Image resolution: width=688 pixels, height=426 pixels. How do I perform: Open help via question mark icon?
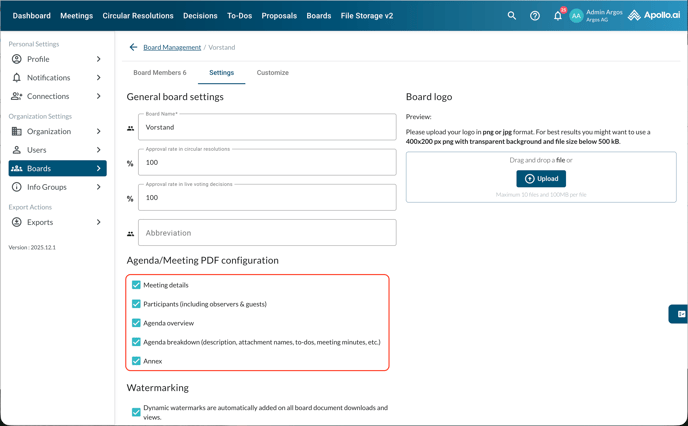[535, 16]
